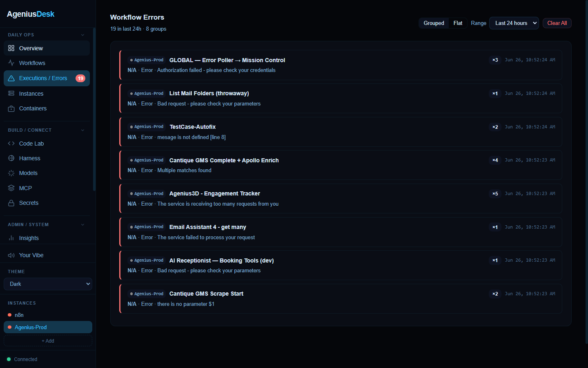588x368 pixels.
Task: Click 'there is no parameter $1' message
Action: coord(186,304)
